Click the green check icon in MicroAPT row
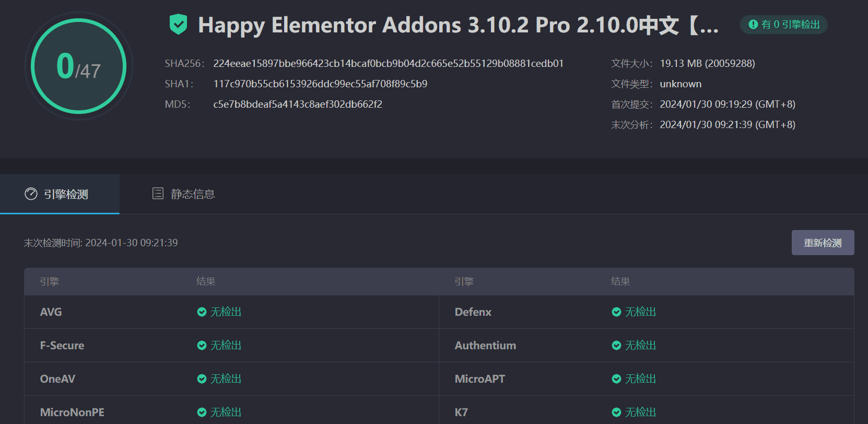This screenshot has height=424, width=868. click(616, 379)
